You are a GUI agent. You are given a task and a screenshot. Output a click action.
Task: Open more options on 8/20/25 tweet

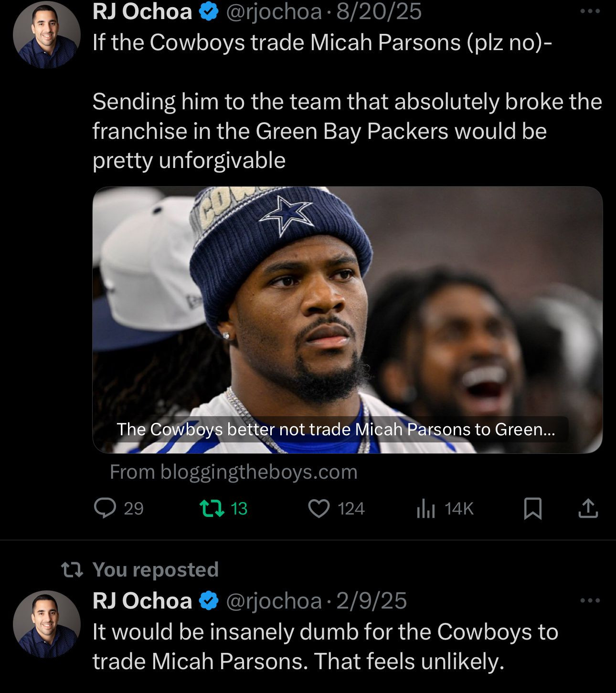pos(590,11)
